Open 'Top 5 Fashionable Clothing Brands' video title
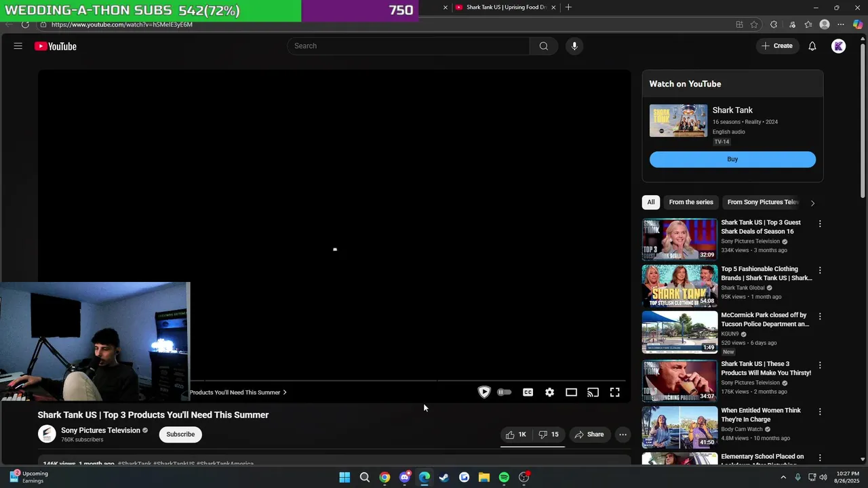Viewport: 868px width, 488px height. (766, 273)
